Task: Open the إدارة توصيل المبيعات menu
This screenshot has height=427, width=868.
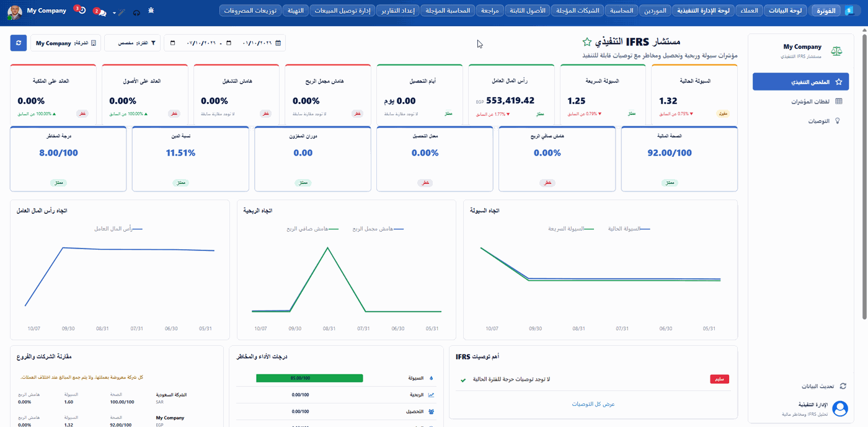Action: click(x=342, y=11)
